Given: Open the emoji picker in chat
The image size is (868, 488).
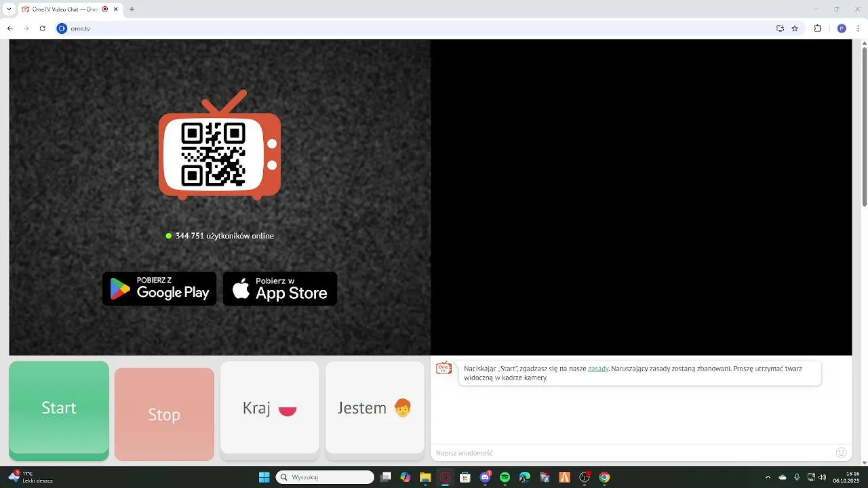Looking at the screenshot, I should [842, 453].
